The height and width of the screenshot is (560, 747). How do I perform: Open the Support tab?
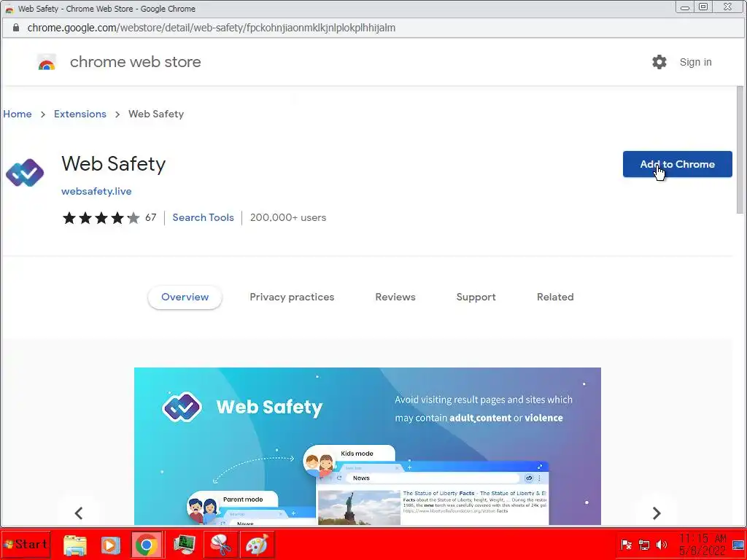click(476, 297)
